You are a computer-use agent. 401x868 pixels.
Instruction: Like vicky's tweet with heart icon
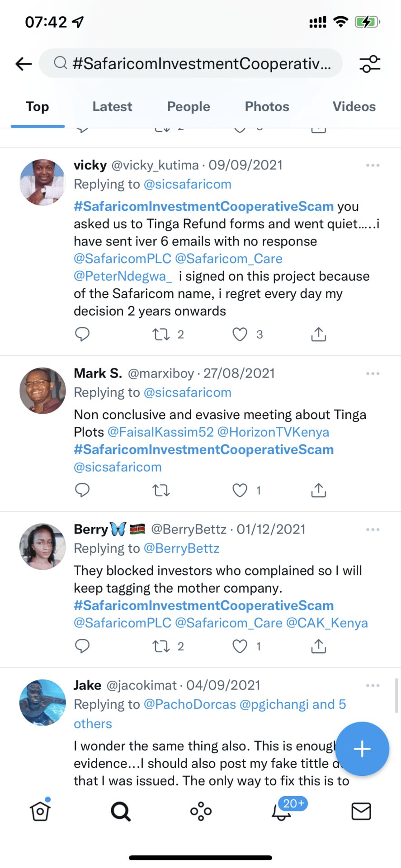click(240, 335)
